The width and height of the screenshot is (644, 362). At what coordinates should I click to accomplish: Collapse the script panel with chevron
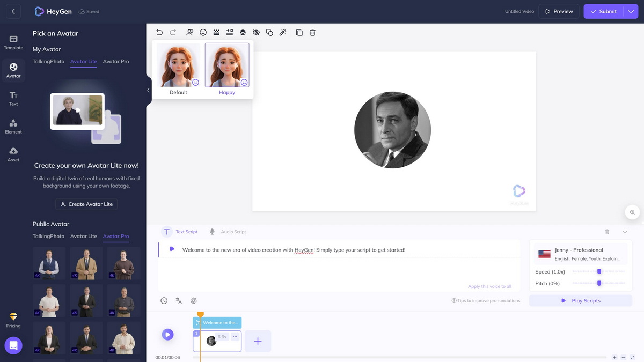(625, 232)
